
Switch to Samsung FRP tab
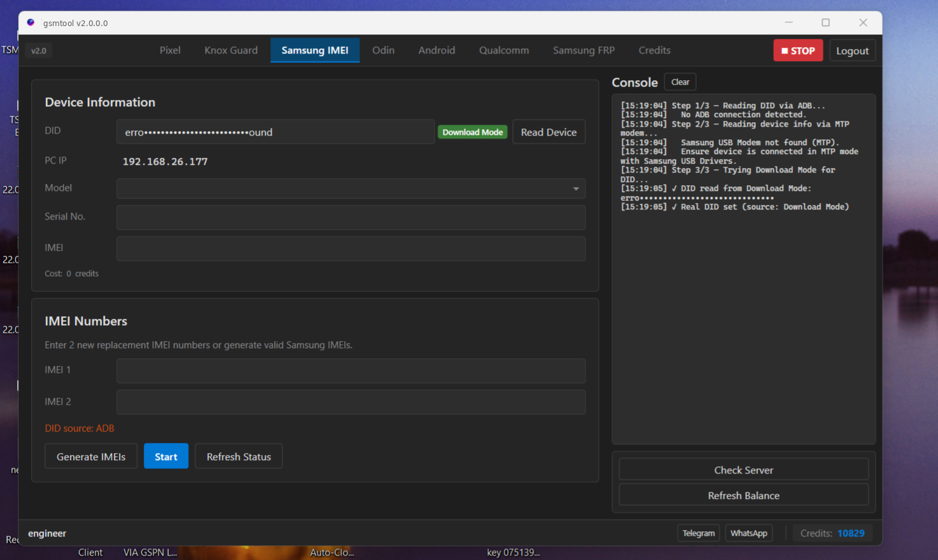584,50
